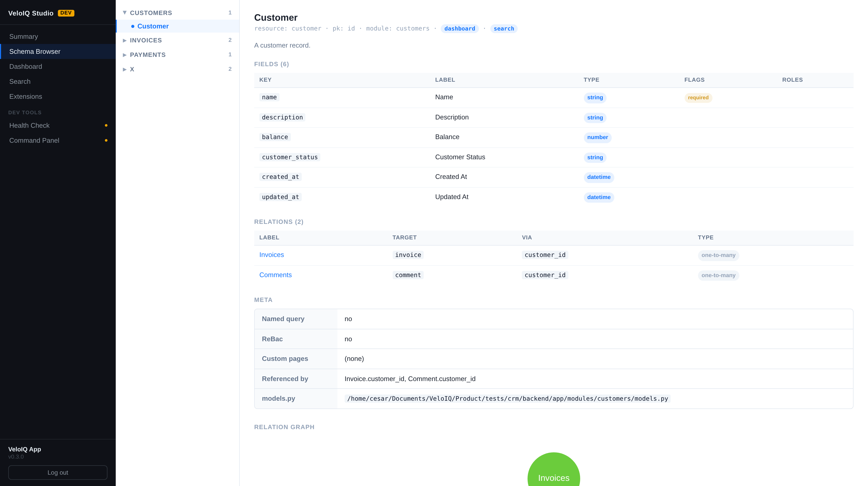Click the Command Panel status dot
Viewport: 868px width, 486px height.
[106, 140]
